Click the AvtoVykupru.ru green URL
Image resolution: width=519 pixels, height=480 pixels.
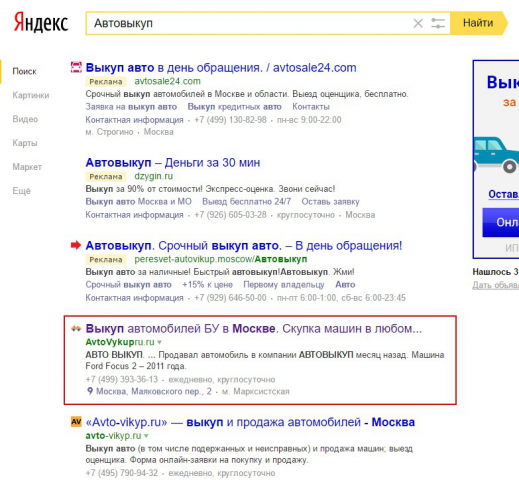point(120,342)
